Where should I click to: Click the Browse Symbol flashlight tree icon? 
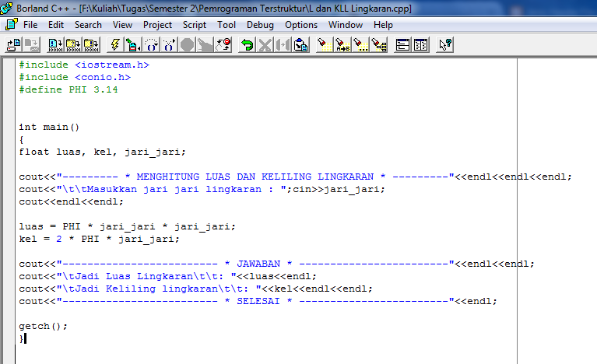click(379, 45)
